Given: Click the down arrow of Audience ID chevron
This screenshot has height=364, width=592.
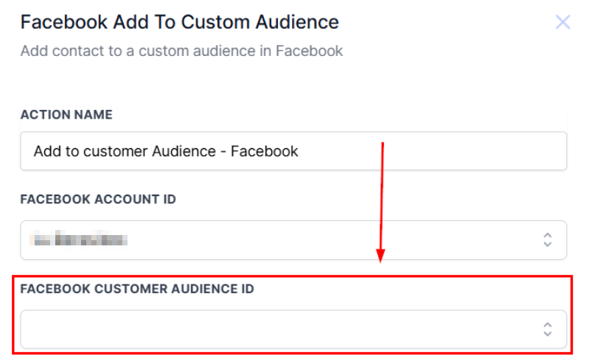Looking at the screenshot, I should click(x=547, y=334).
